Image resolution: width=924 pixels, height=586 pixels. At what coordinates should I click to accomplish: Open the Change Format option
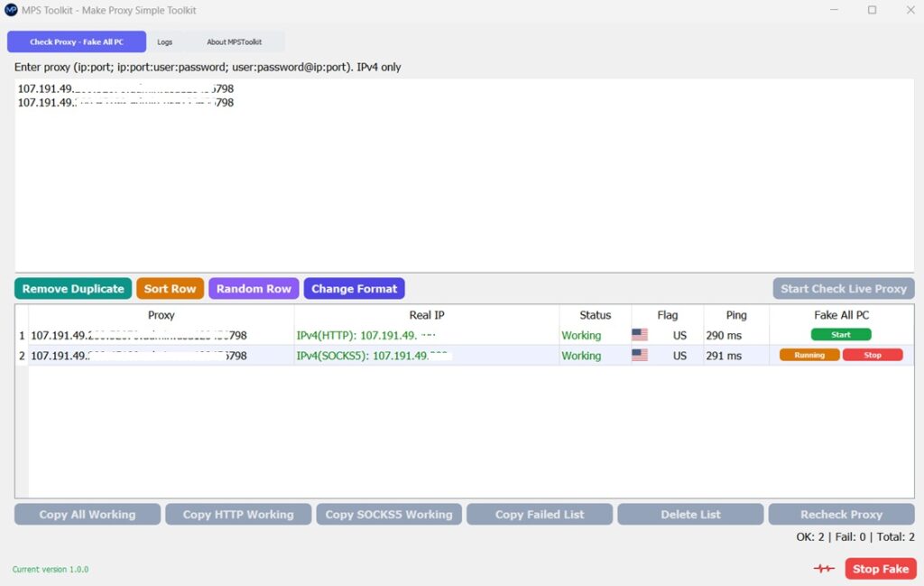[x=355, y=288]
